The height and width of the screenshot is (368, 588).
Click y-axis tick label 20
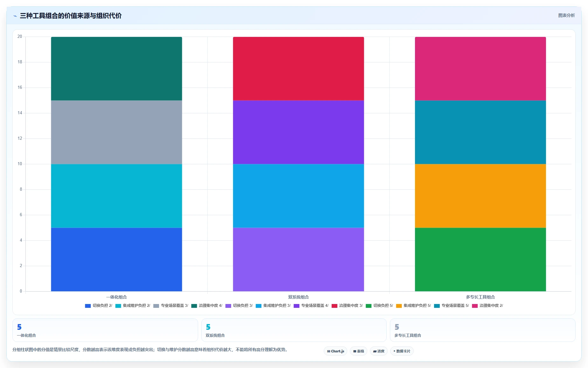[20, 37]
